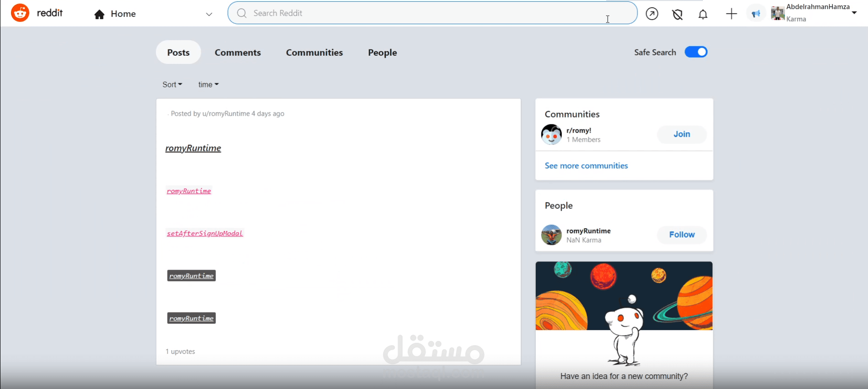Click the plus create post icon

click(732, 14)
